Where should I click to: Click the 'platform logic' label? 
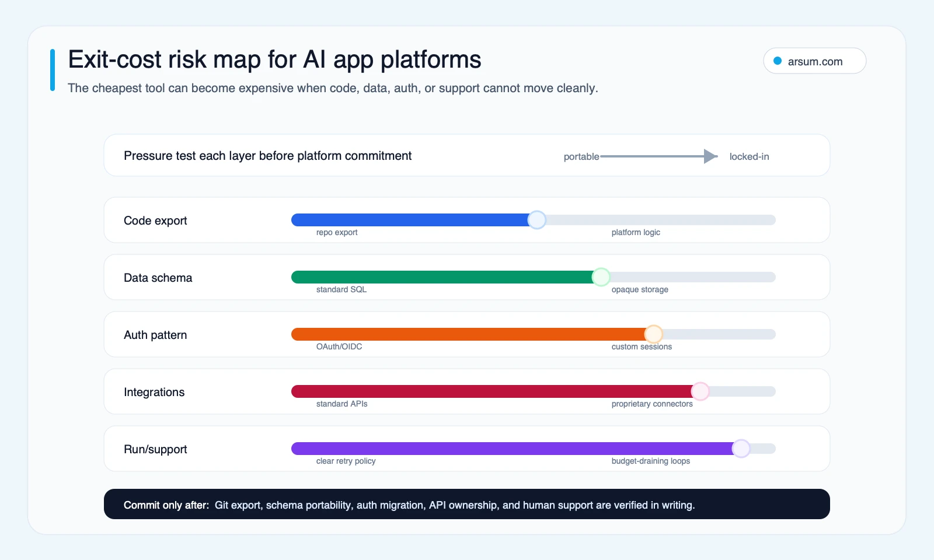(636, 232)
